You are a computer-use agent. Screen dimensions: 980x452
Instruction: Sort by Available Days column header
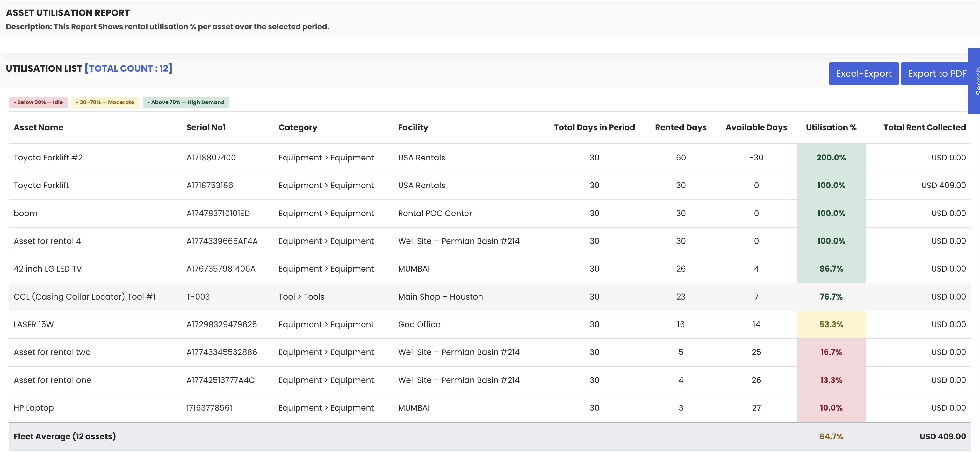(756, 127)
